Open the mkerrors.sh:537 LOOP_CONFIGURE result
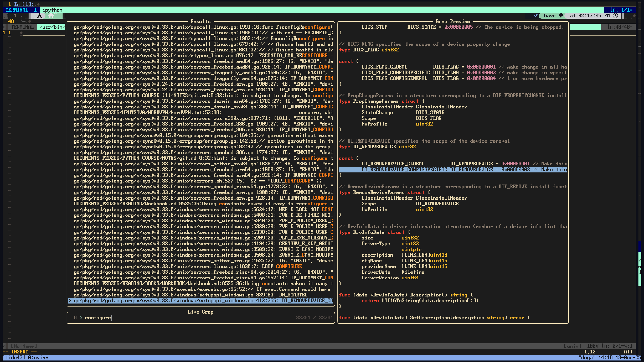 [x=198, y=181]
